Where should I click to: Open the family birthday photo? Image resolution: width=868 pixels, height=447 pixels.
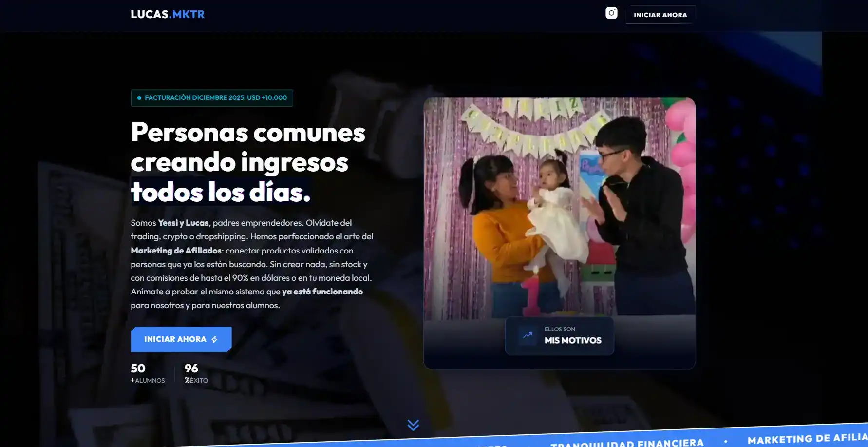click(559, 207)
